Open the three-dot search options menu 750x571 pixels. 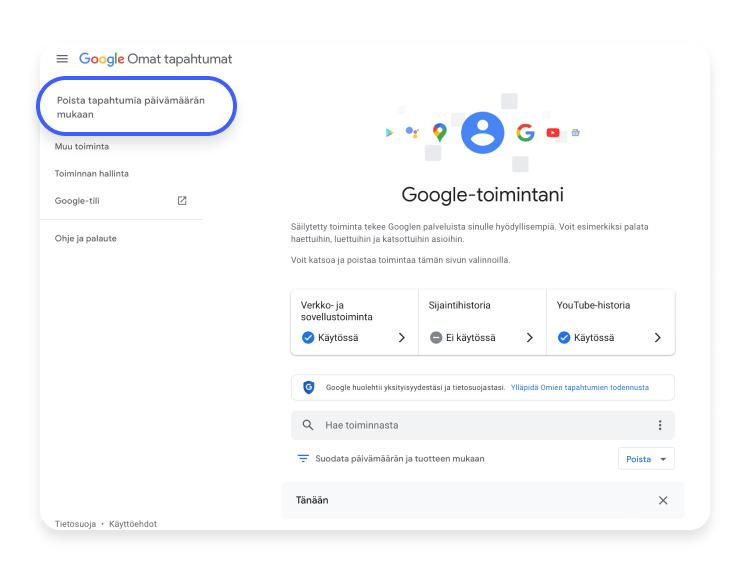point(660,425)
